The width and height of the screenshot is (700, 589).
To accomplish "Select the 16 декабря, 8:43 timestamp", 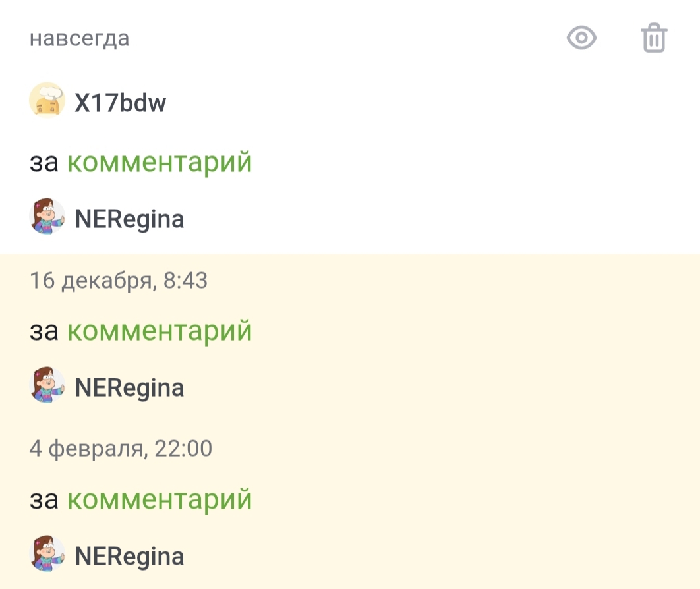I will coord(119,281).
